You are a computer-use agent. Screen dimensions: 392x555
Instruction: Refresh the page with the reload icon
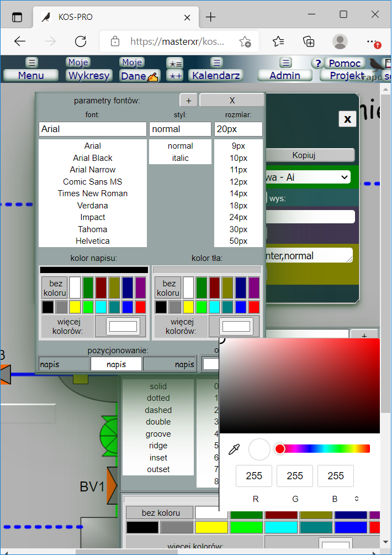pos(81,41)
